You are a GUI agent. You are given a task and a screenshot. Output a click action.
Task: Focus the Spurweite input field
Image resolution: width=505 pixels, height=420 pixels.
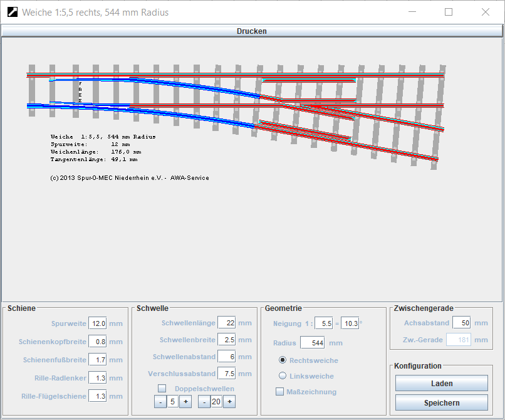point(98,323)
